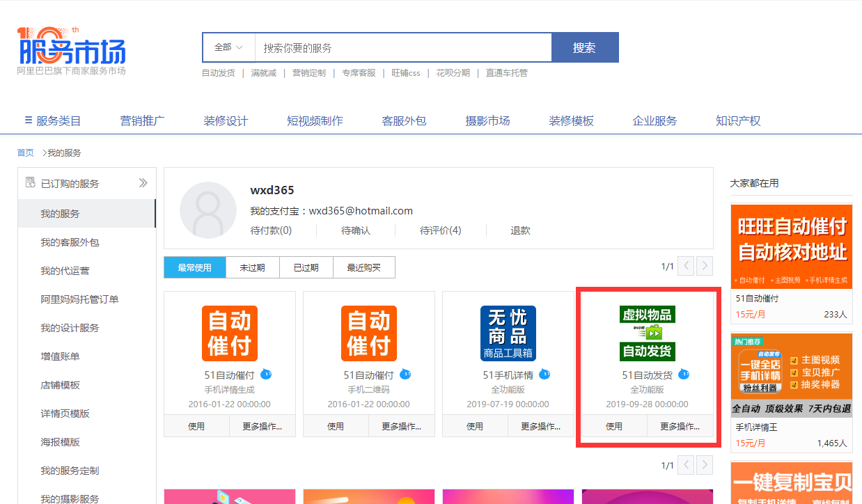Image resolution: width=862 pixels, height=504 pixels.
Task: Open 更多操作 on 手机二维码 card
Action: pos(402,426)
